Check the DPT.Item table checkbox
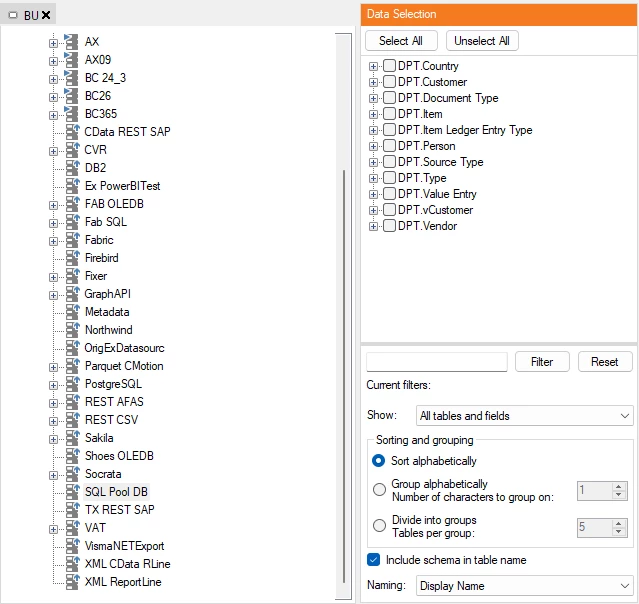639x604 pixels. point(389,114)
